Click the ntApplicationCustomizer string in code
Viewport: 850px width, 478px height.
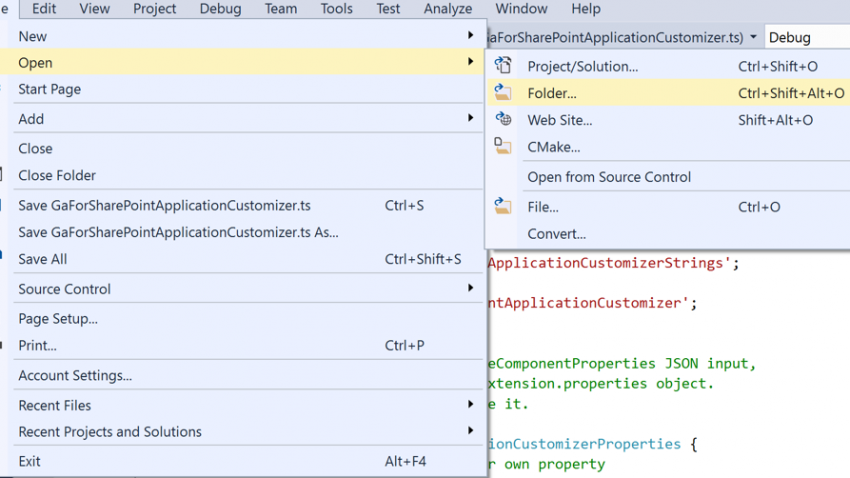[x=588, y=302]
